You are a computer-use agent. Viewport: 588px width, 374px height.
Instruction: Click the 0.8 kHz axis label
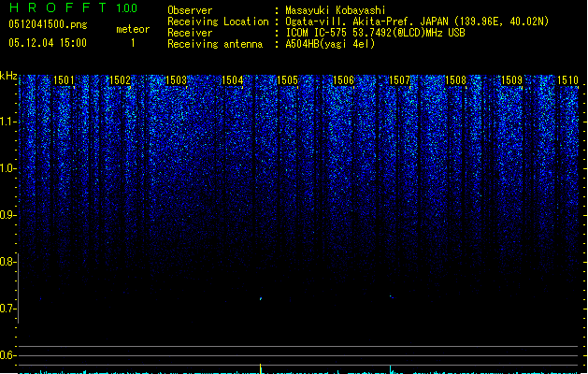coord(7,262)
